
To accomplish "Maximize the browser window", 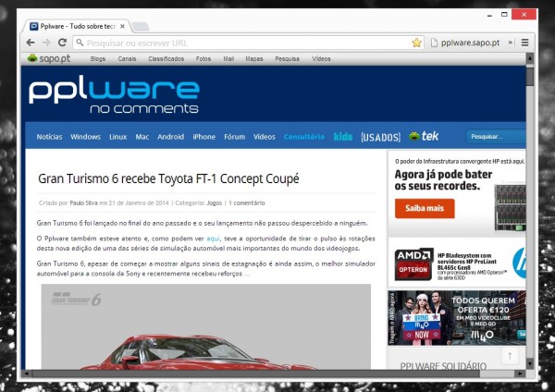I will (505, 15).
